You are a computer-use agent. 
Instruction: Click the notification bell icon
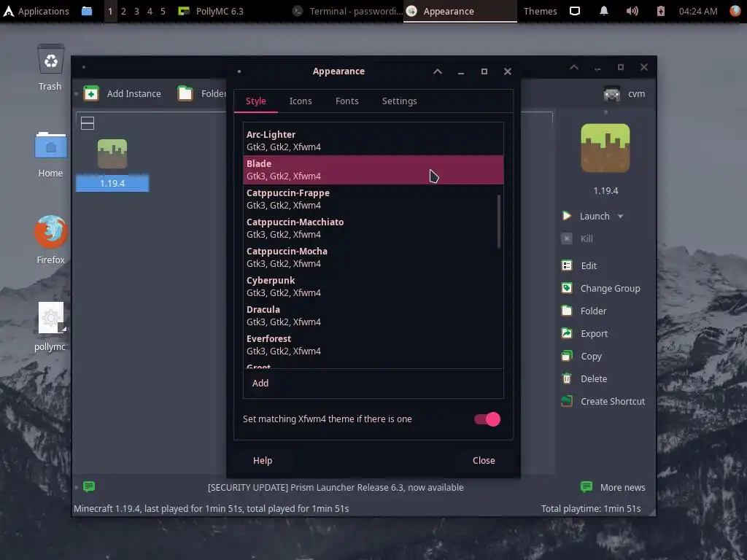603,11
